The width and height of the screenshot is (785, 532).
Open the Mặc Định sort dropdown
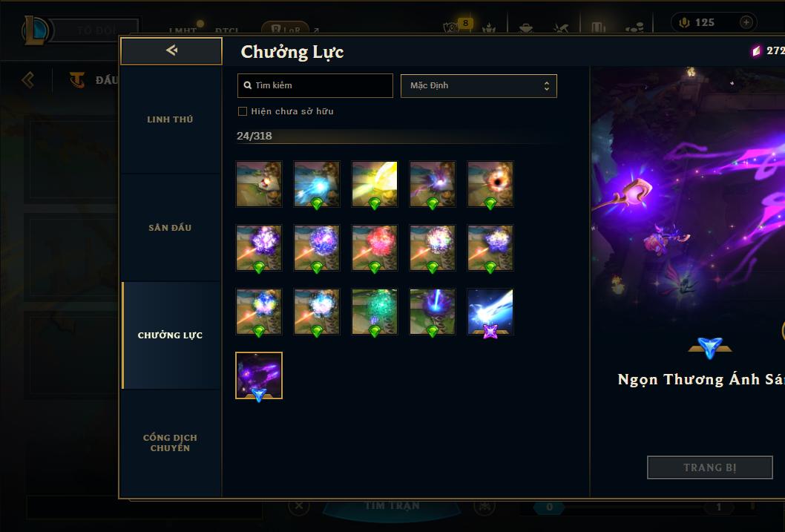point(479,85)
